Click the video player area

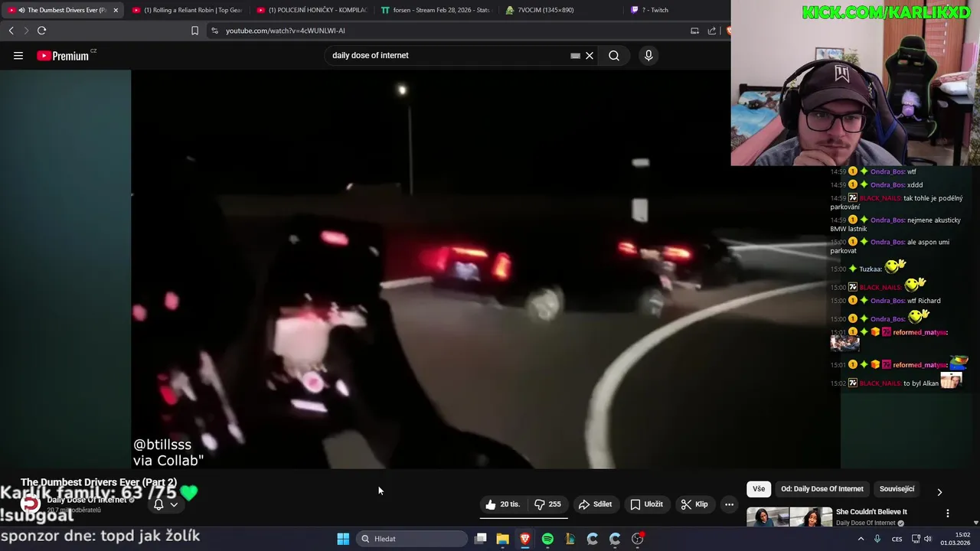pyautogui.click(x=486, y=269)
